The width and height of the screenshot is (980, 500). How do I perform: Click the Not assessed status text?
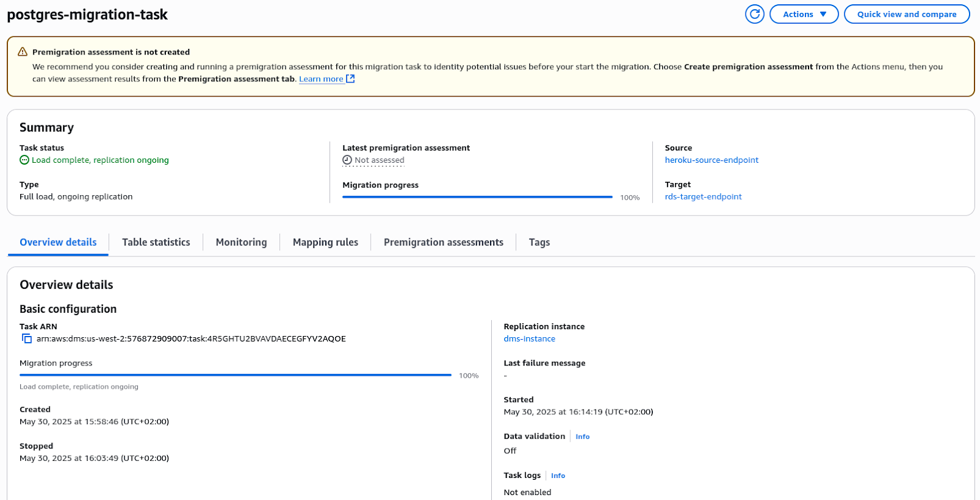(x=380, y=160)
